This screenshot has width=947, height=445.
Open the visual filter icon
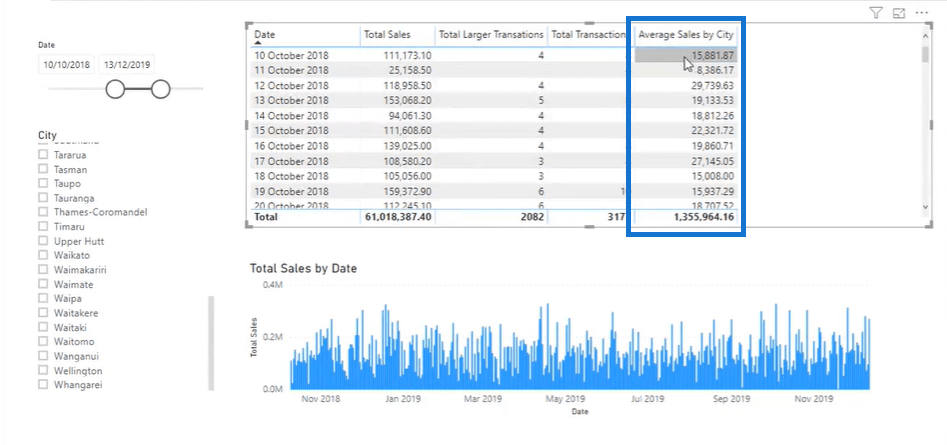pos(876,13)
